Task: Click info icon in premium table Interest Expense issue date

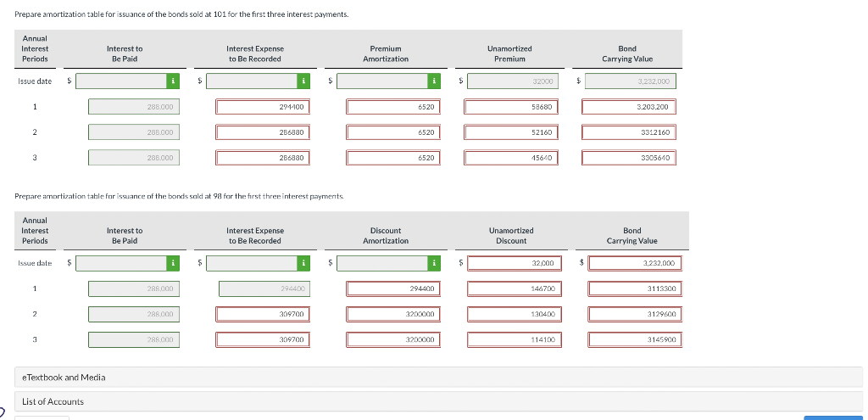Action: (x=304, y=81)
